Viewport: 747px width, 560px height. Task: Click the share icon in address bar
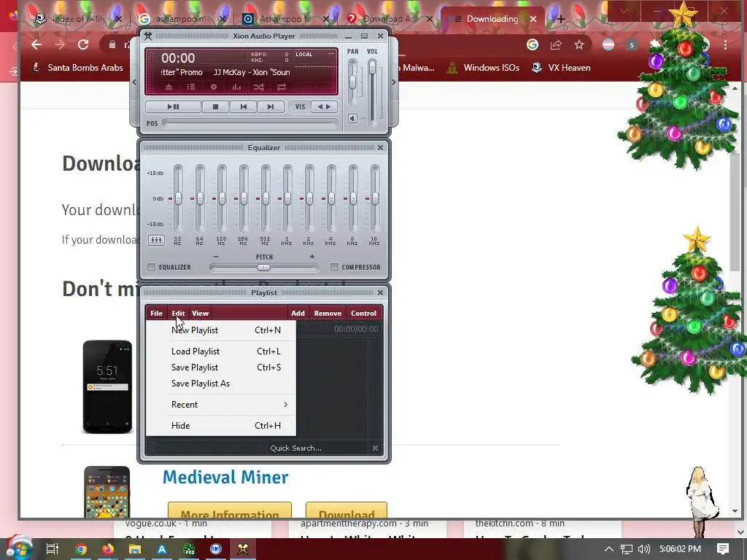(x=555, y=44)
